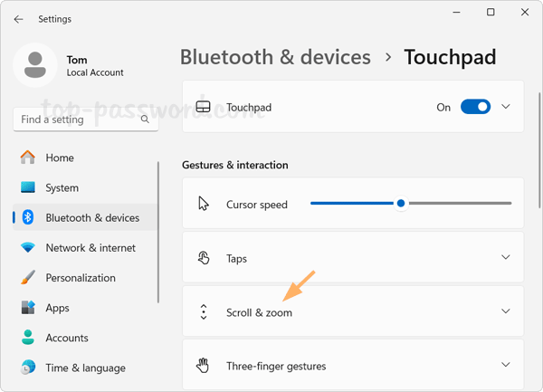Turn off the Touchpad toggle

(x=475, y=107)
